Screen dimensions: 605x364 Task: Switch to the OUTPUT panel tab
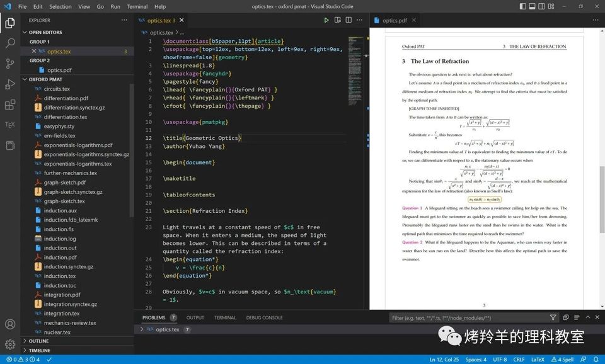pyautogui.click(x=195, y=318)
